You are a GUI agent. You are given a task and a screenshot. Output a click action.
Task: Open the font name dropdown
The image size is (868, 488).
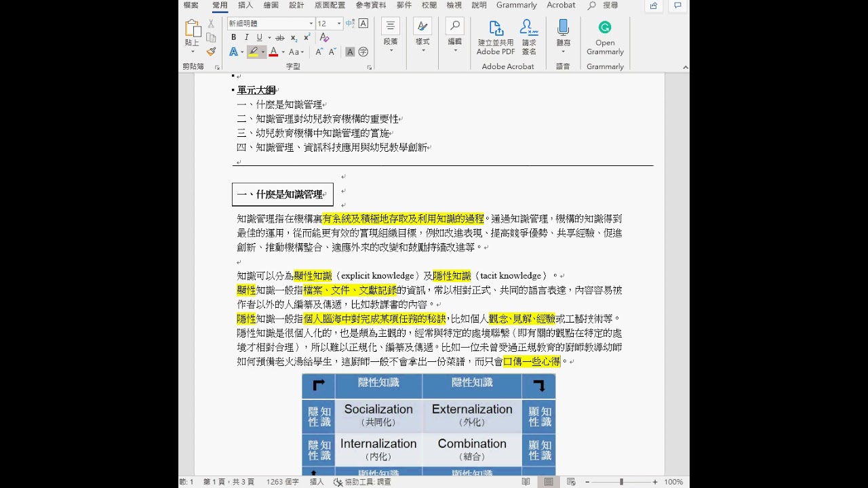coord(311,23)
